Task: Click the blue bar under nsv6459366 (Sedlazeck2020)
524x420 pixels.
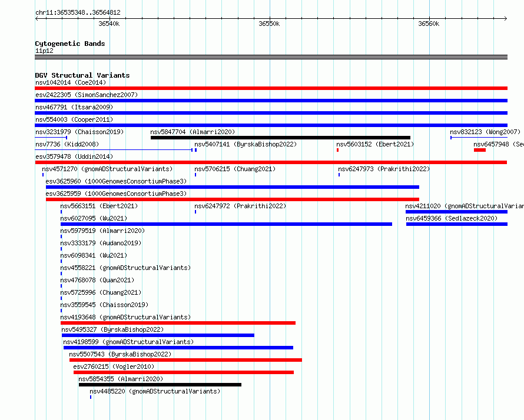Action: pos(457,224)
